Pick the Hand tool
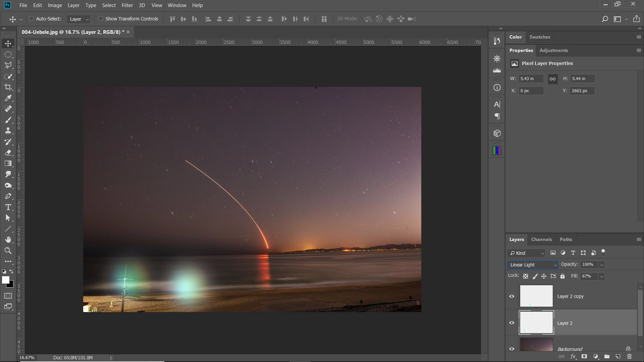Screen dimensions: 644x362 [x=8, y=239]
